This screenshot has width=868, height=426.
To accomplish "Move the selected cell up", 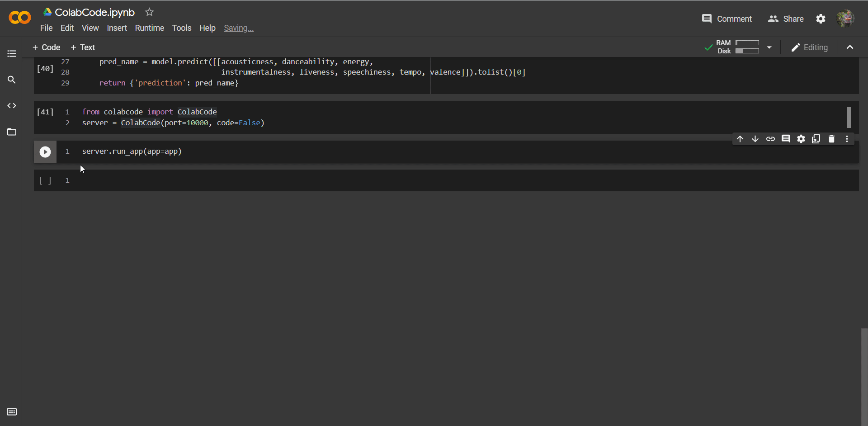I will 740,139.
